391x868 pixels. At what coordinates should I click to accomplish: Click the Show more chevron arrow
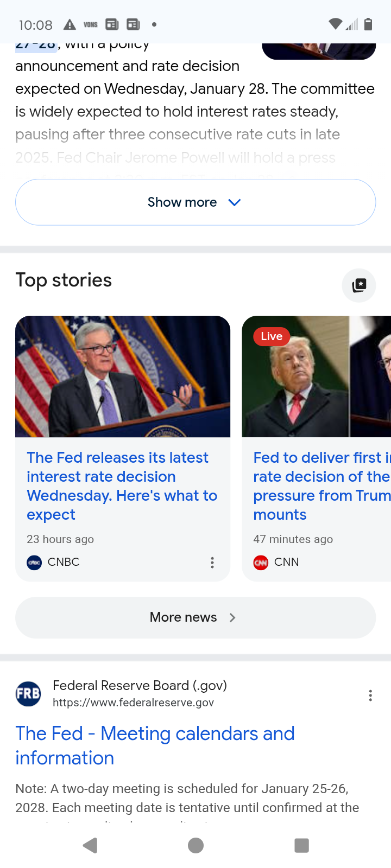click(235, 202)
